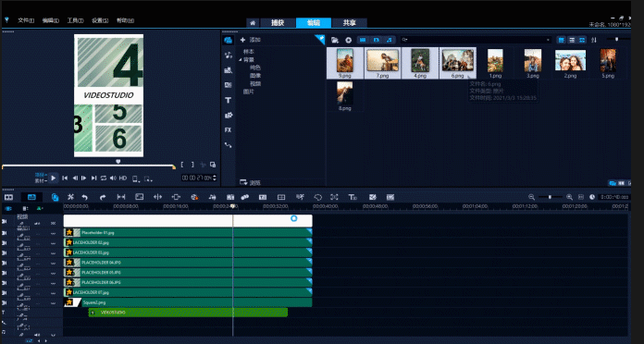Screen dimensions: 644x344
Task: Click the Undo arrow in timeline toolbar
Action: click(x=85, y=197)
